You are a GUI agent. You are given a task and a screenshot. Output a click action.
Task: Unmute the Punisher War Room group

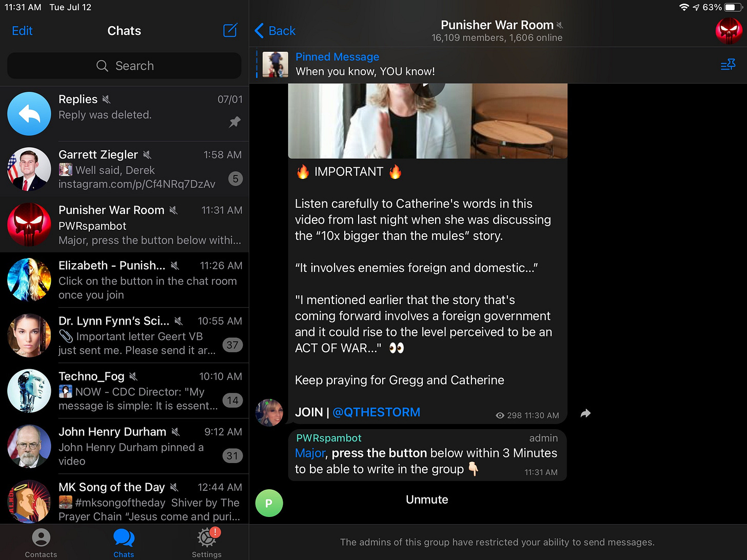tap(427, 499)
